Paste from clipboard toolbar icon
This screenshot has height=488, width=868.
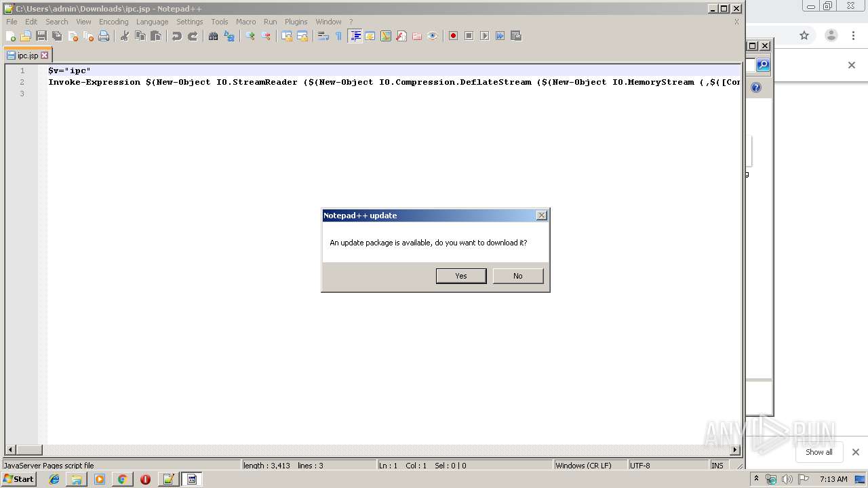coord(156,36)
